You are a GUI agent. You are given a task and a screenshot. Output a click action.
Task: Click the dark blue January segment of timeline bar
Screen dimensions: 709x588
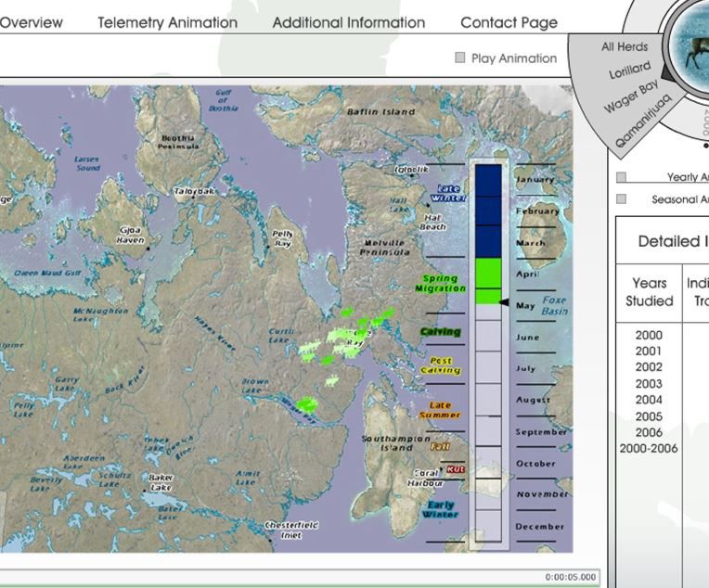(488, 180)
